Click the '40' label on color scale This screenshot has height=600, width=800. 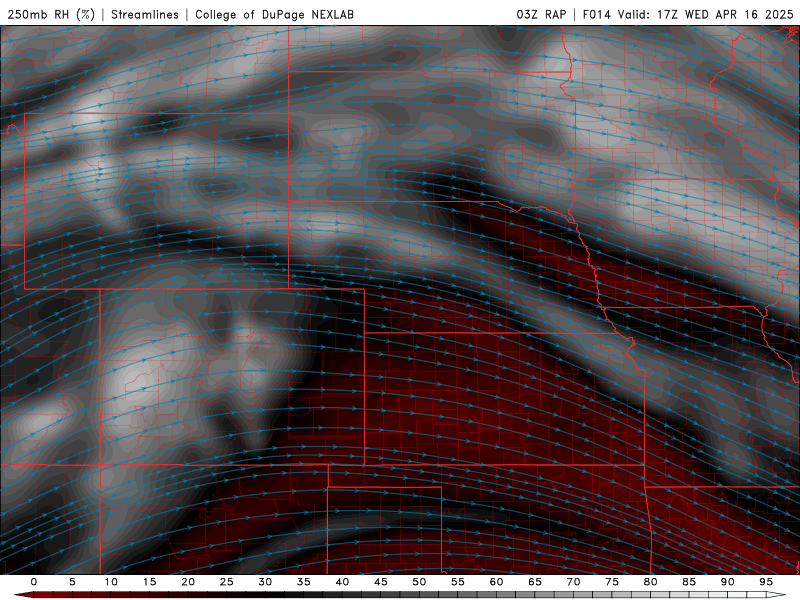[342, 582]
